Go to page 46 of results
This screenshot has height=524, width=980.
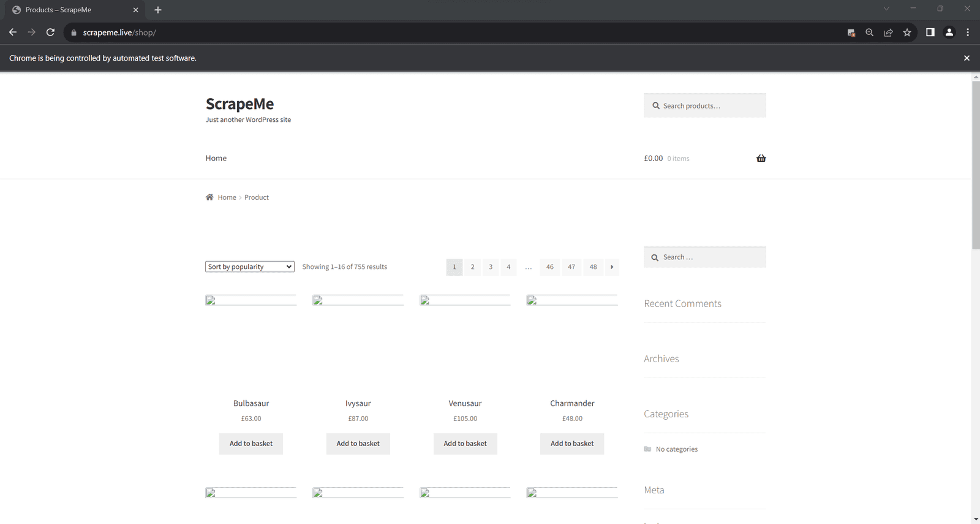coord(550,267)
